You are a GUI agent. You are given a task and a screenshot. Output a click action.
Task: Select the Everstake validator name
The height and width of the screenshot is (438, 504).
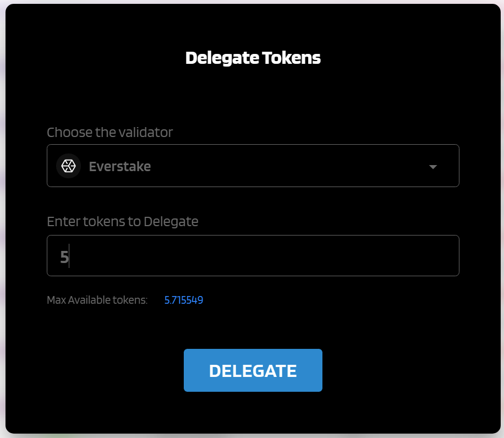click(119, 167)
